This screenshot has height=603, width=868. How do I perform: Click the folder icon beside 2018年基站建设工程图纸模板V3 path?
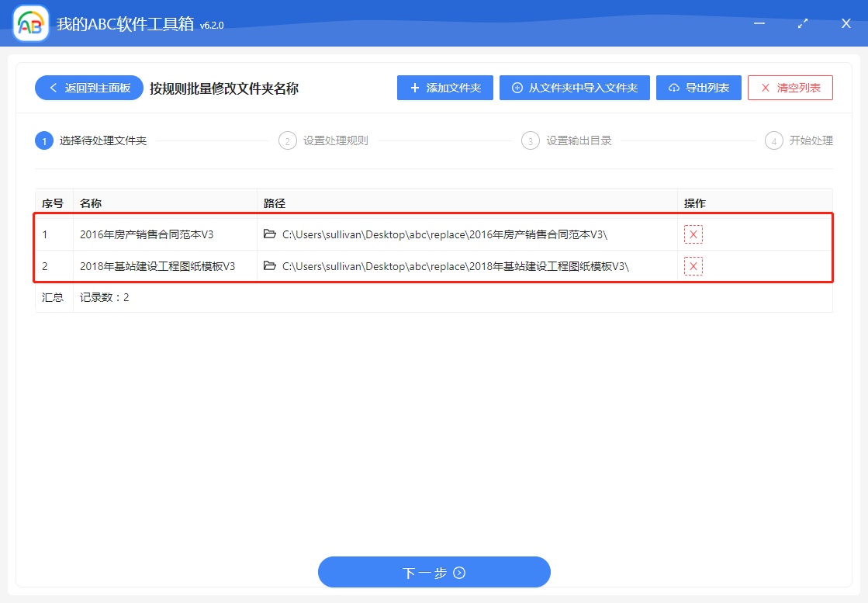click(268, 265)
